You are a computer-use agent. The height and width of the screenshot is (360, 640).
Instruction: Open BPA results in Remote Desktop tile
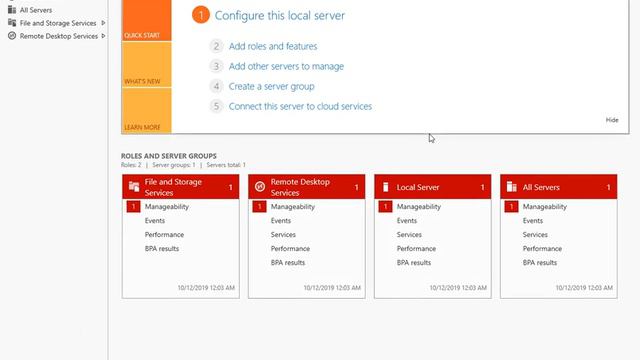click(288, 263)
